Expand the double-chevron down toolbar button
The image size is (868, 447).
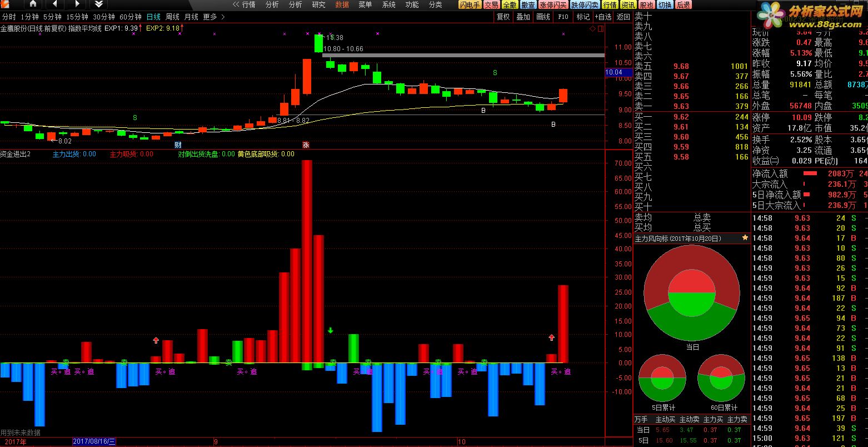[x=99, y=4]
